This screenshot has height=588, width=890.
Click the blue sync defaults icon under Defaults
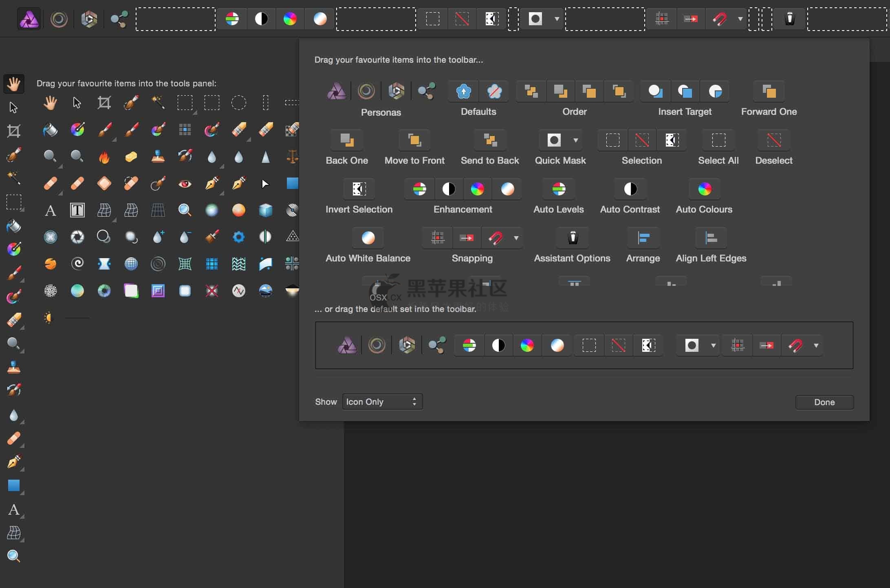click(x=464, y=92)
